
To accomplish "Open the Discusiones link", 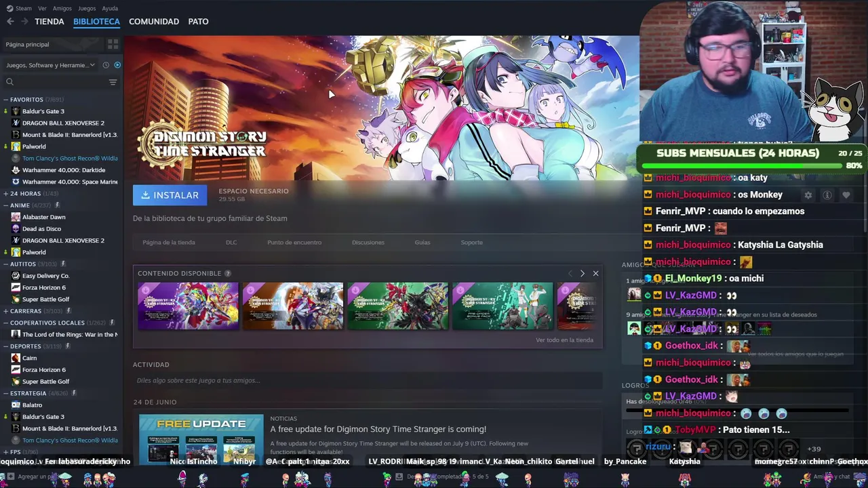I will pyautogui.click(x=368, y=243).
